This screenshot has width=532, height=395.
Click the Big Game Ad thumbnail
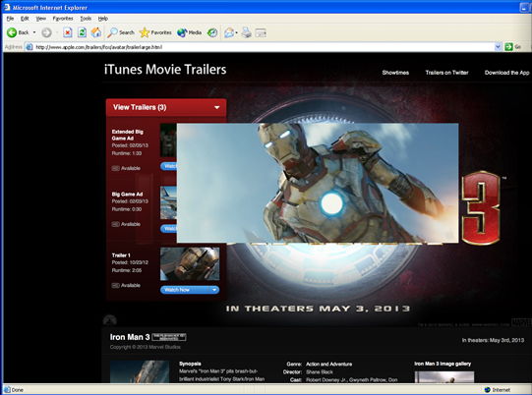(x=168, y=202)
